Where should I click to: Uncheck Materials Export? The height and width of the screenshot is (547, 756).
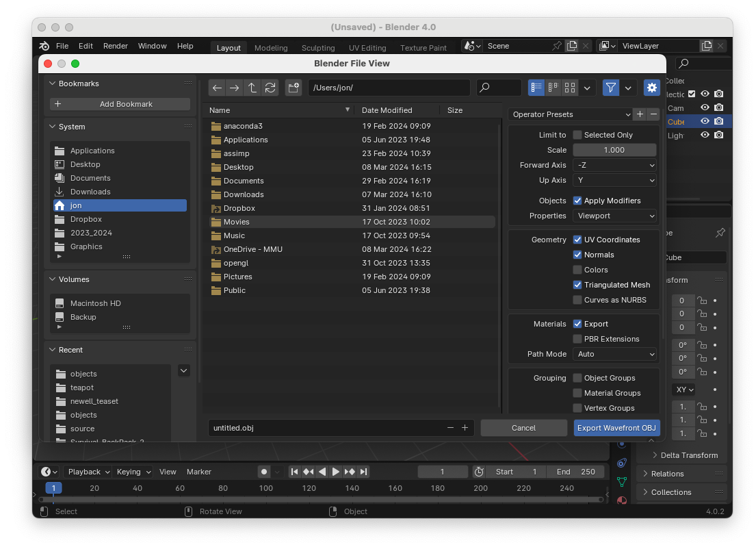[577, 324]
